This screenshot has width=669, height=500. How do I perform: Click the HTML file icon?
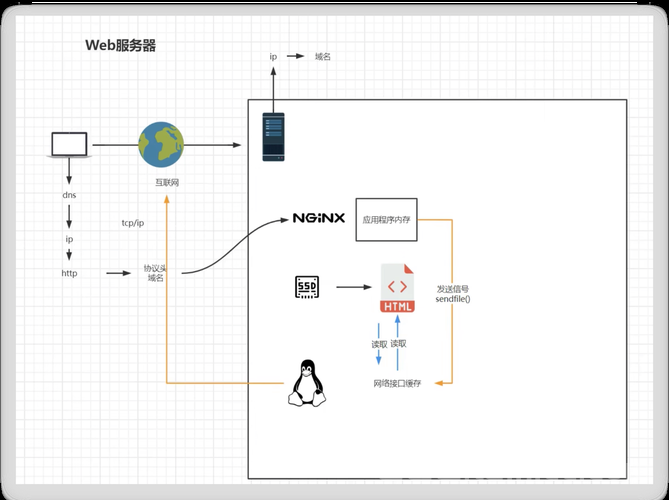(x=397, y=288)
